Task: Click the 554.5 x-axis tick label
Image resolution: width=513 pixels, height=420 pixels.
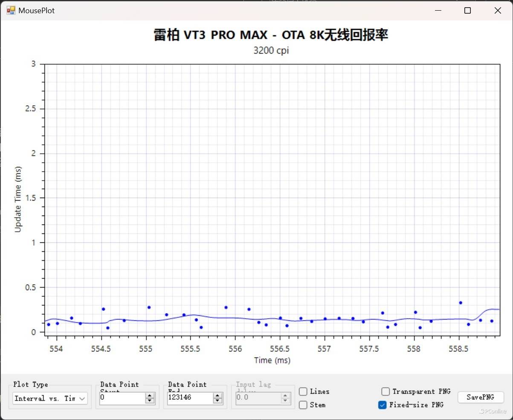Action: click(x=101, y=349)
